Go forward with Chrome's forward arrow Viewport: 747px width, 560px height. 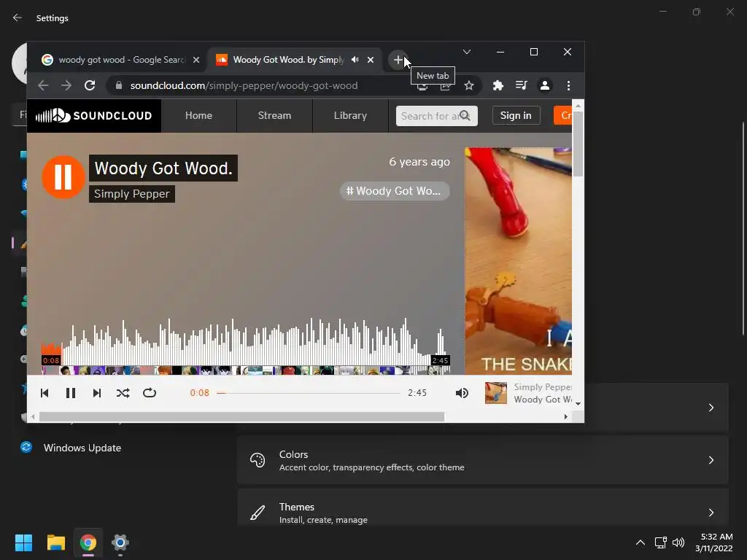coord(66,86)
